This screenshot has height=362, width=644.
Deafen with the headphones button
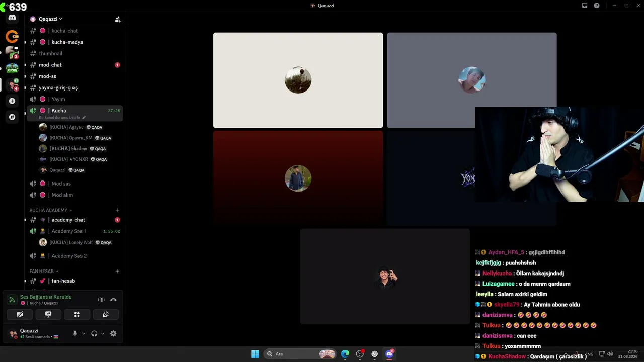94,334
